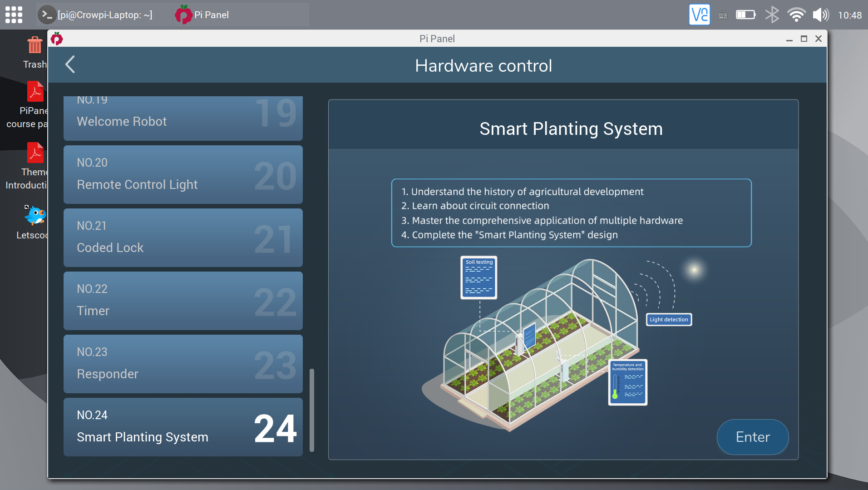
Task: Open the VNC server tray icon
Action: click(699, 15)
